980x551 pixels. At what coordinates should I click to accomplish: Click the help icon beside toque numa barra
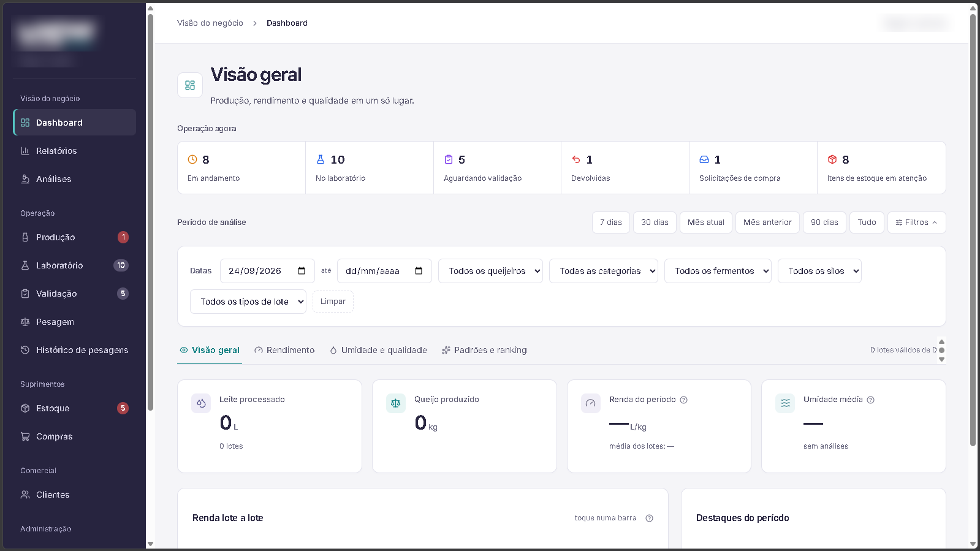click(x=650, y=518)
